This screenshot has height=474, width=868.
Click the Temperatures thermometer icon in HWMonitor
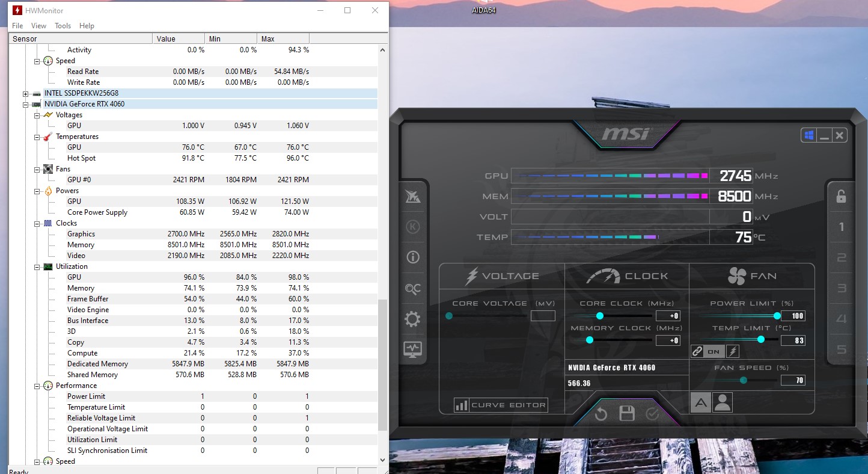48,137
